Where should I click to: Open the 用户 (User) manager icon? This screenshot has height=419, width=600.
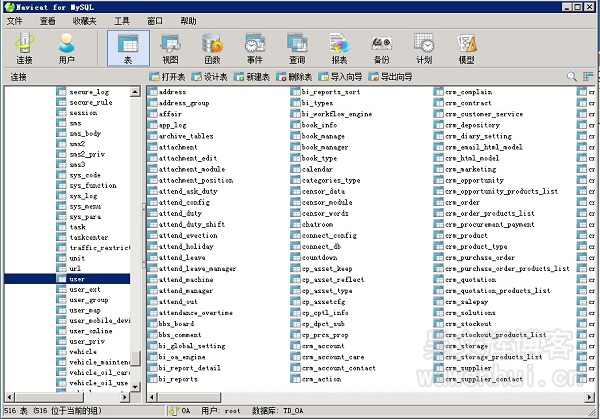[x=67, y=48]
